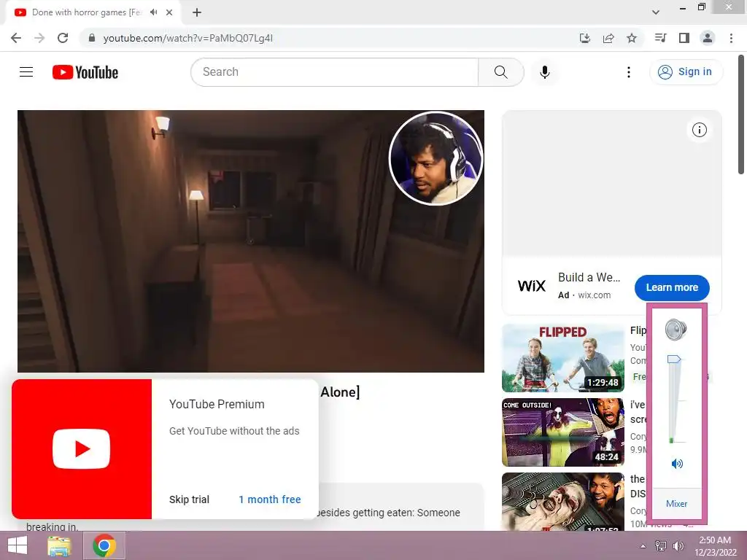
Task: Open Chrome profile avatar icon
Action: (x=708, y=38)
